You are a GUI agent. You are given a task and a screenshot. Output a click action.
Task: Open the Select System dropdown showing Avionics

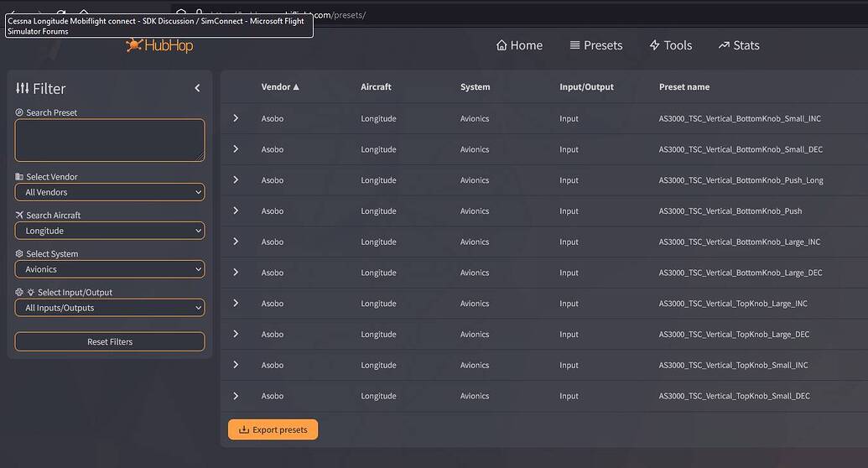coord(110,269)
